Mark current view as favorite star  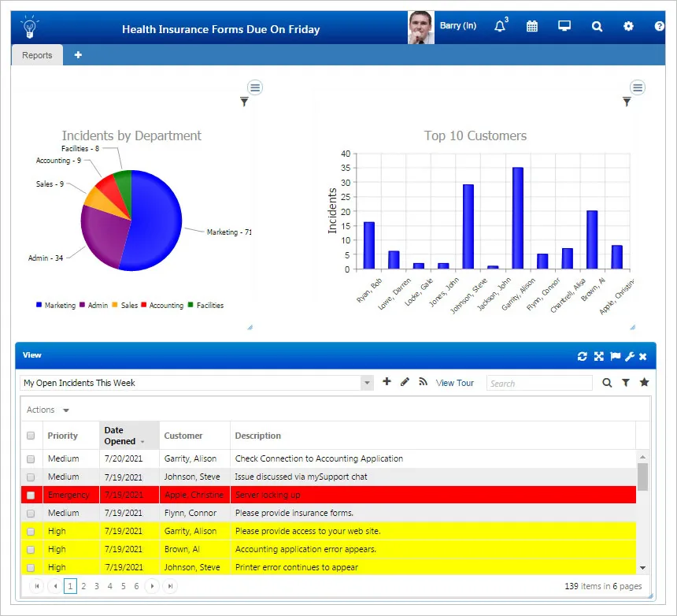(x=644, y=383)
